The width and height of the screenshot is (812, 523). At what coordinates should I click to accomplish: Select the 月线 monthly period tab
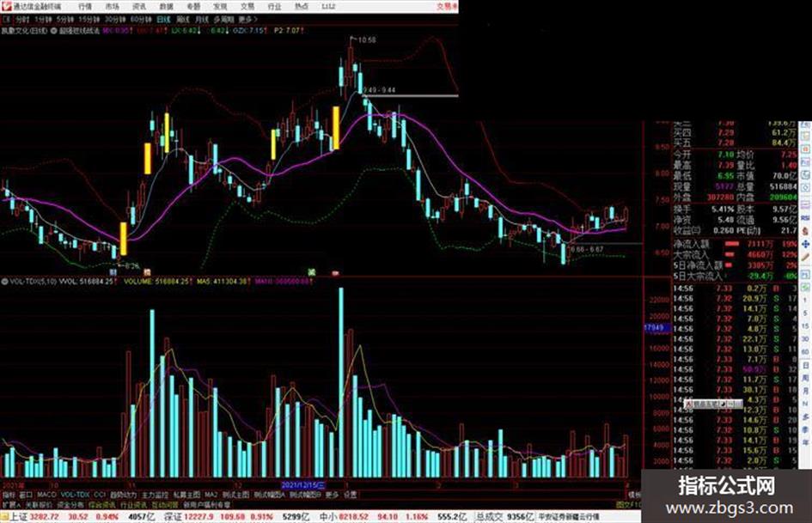click(201, 20)
